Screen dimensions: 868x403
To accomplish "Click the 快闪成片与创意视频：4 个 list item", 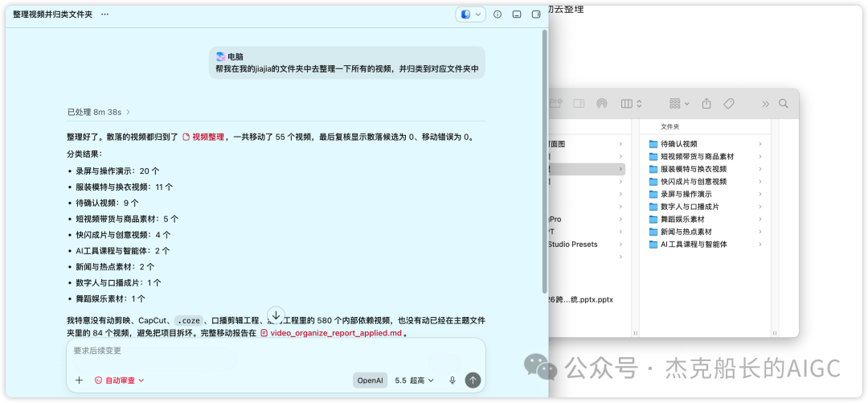I will 124,235.
